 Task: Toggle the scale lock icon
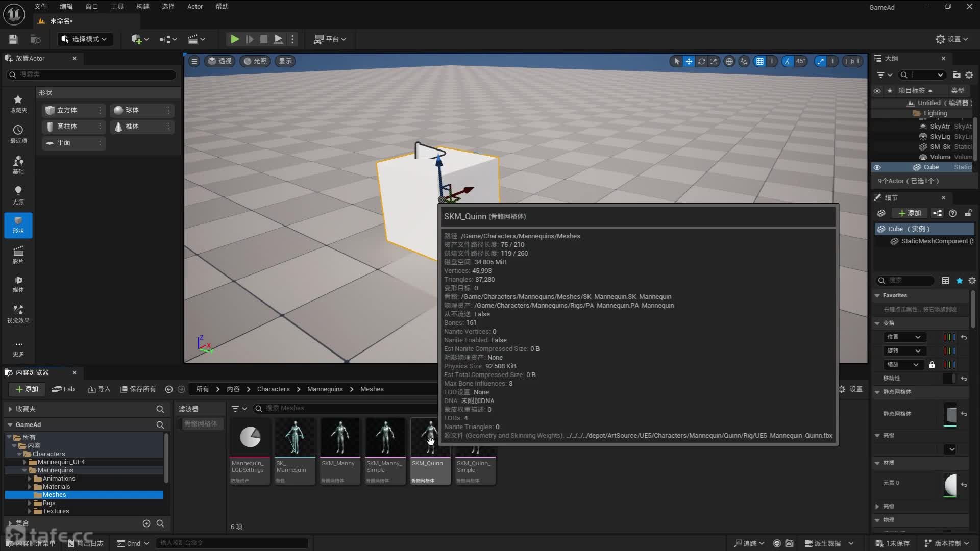point(932,365)
